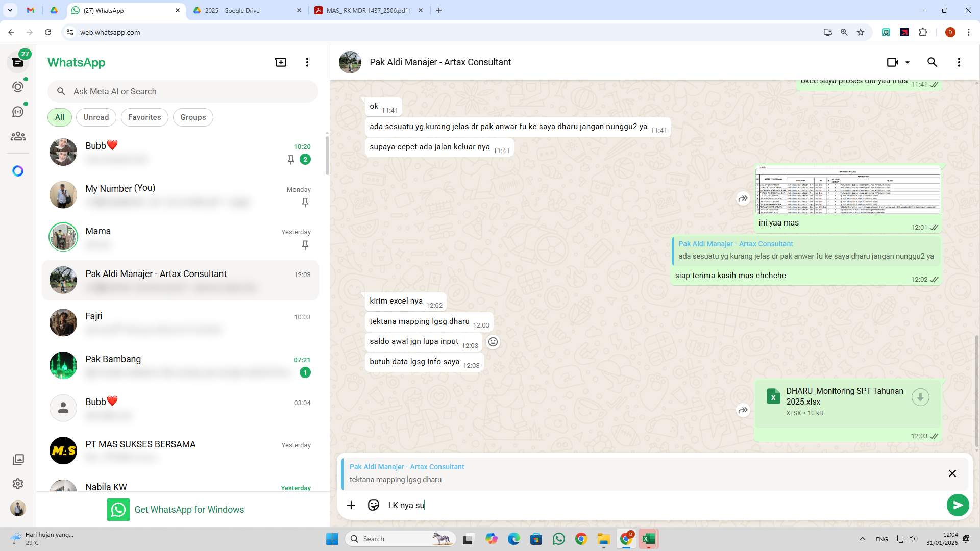980x551 pixels.
Task: Open the chat options three-dot menu
Action: [x=959, y=62]
